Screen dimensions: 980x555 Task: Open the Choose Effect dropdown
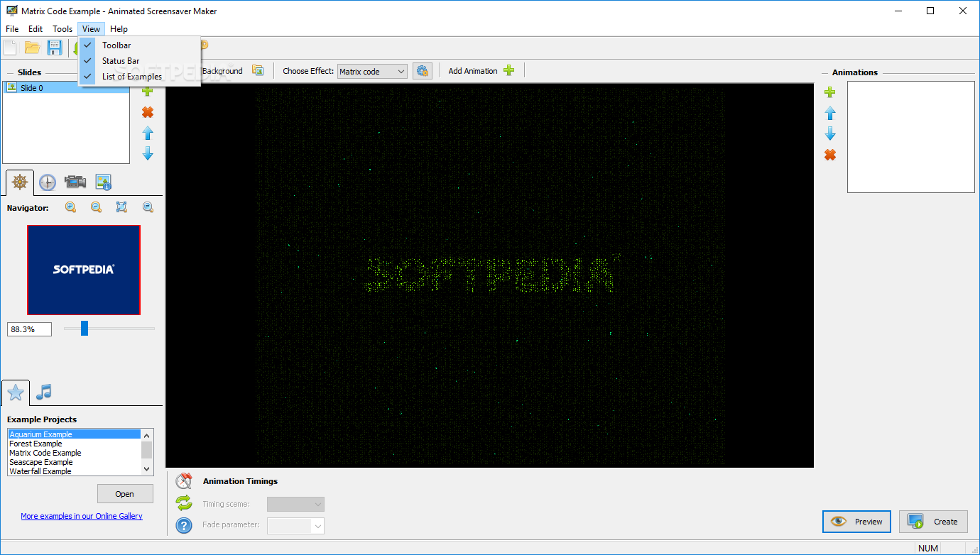[x=372, y=71]
